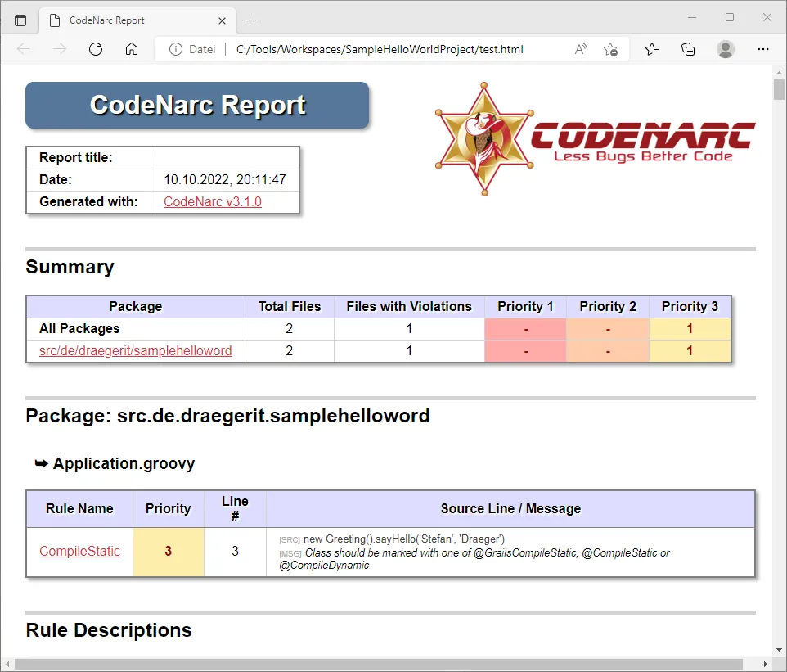Open the Collections panel
This screenshot has height=672, width=787.
click(688, 49)
